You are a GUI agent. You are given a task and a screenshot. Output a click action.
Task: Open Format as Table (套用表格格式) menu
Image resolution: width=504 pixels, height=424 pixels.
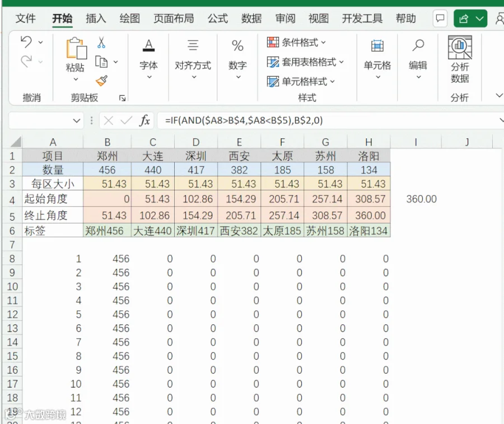tap(305, 62)
